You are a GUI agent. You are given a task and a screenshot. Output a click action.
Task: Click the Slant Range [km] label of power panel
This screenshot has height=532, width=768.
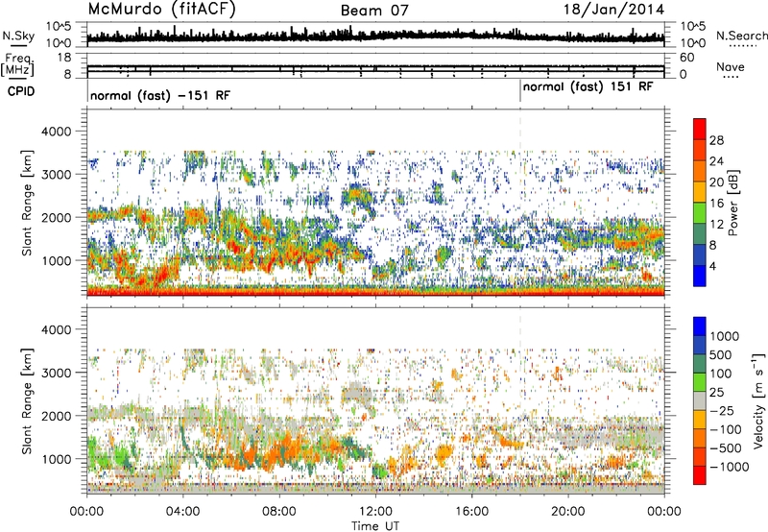pos(27,203)
